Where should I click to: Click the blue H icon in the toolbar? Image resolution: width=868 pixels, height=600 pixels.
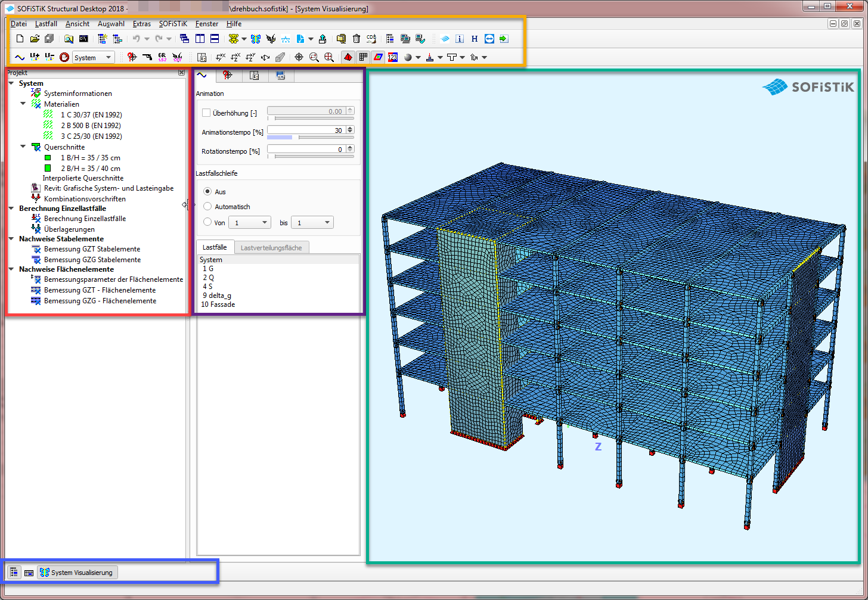point(475,39)
